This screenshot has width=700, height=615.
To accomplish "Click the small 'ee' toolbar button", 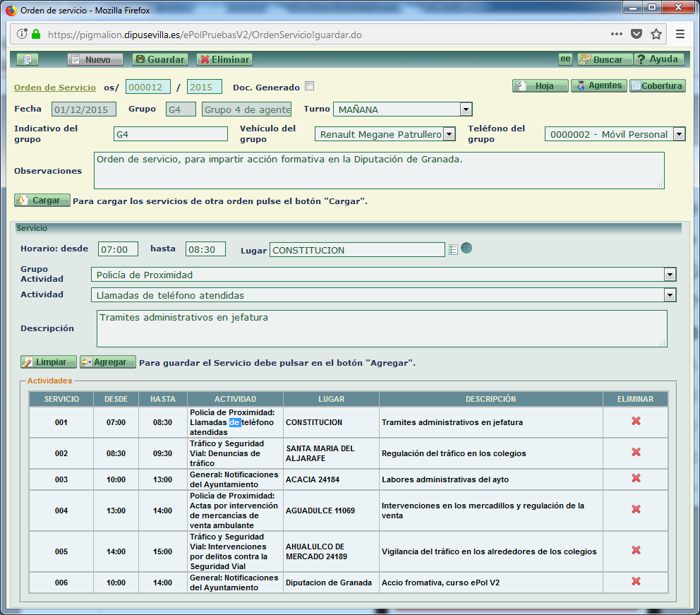I will (565, 59).
